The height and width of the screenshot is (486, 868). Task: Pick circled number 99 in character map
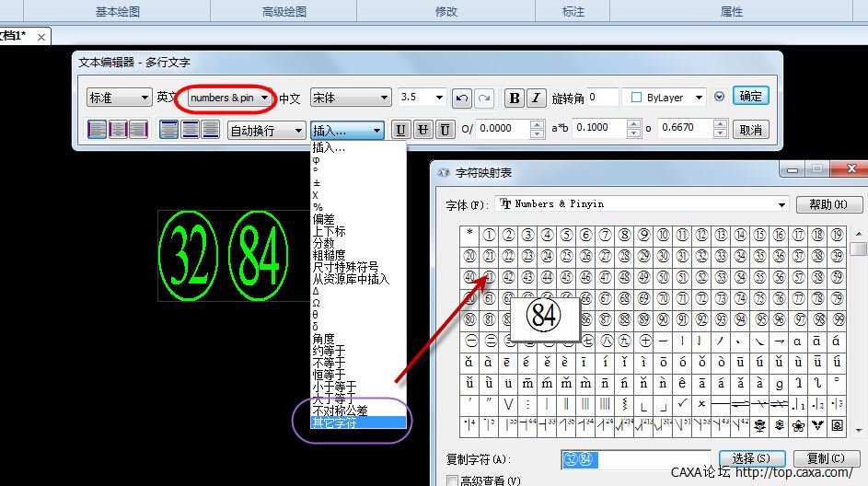coord(837,320)
